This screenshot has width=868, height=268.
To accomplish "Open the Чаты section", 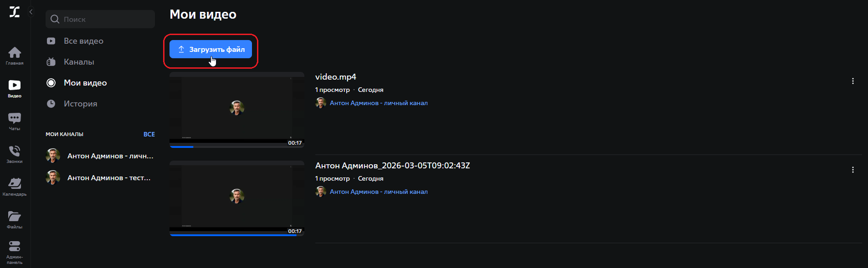I will (15, 120).
